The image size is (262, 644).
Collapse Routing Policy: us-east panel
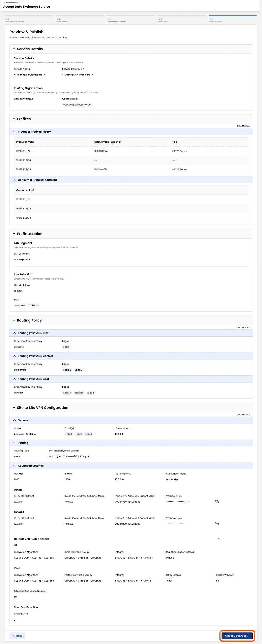coord(15,379)
